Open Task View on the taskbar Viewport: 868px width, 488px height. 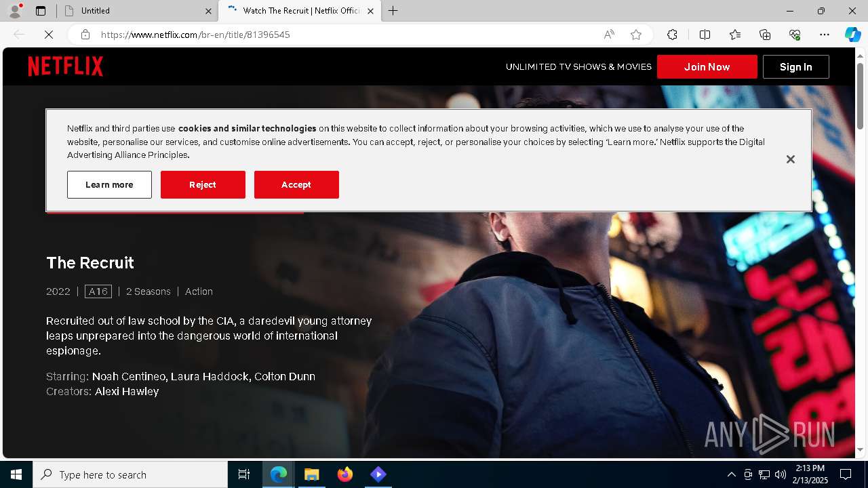click(x=244, y=474)
